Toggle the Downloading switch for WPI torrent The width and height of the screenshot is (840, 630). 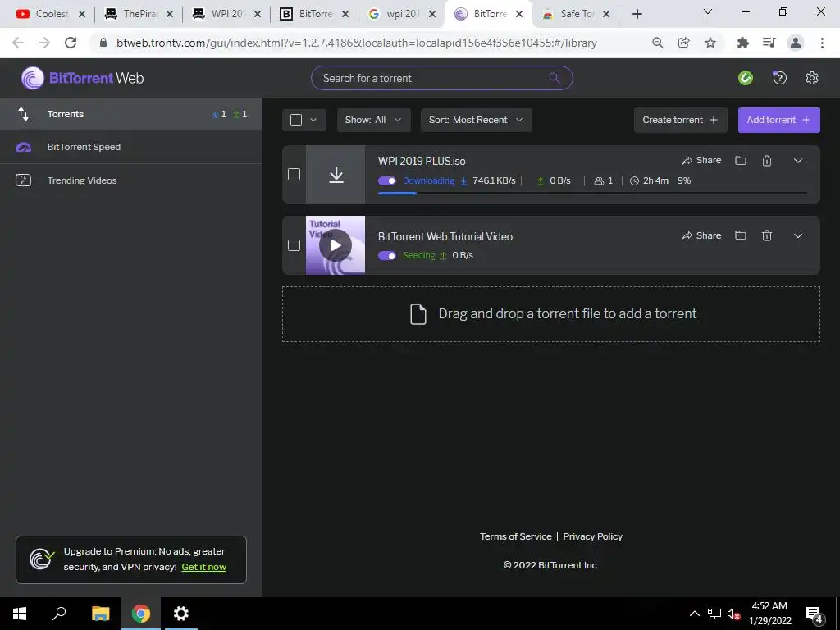click(387, 180)
